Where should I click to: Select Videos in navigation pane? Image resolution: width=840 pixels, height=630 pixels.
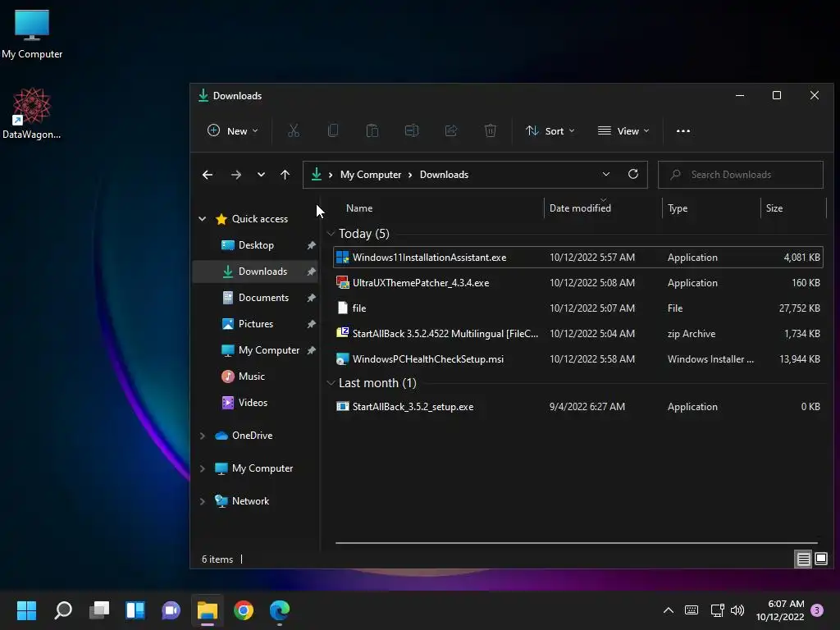[255, 403]
